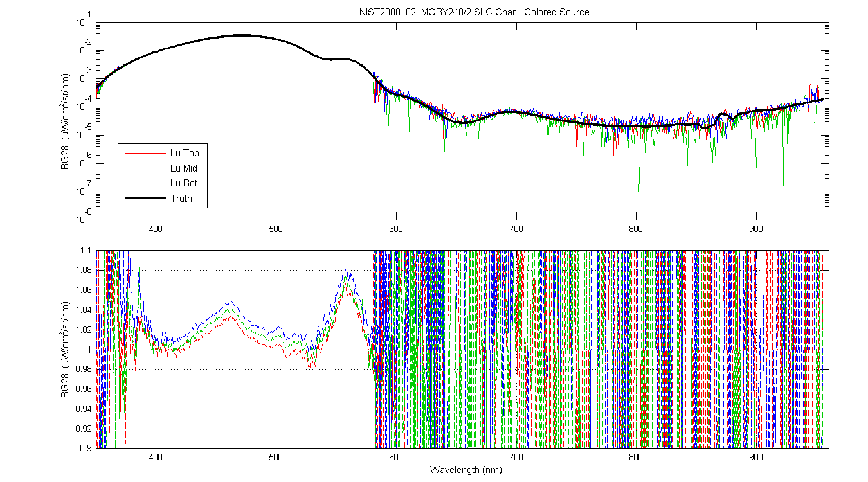Click the blue Lu Bot line sample in legend
The image size is (868, 482).
145,183
